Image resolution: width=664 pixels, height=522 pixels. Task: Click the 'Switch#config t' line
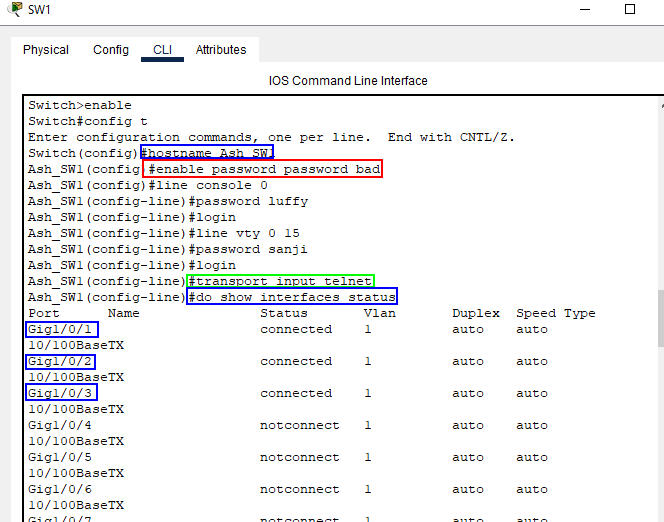pos(88,122)
